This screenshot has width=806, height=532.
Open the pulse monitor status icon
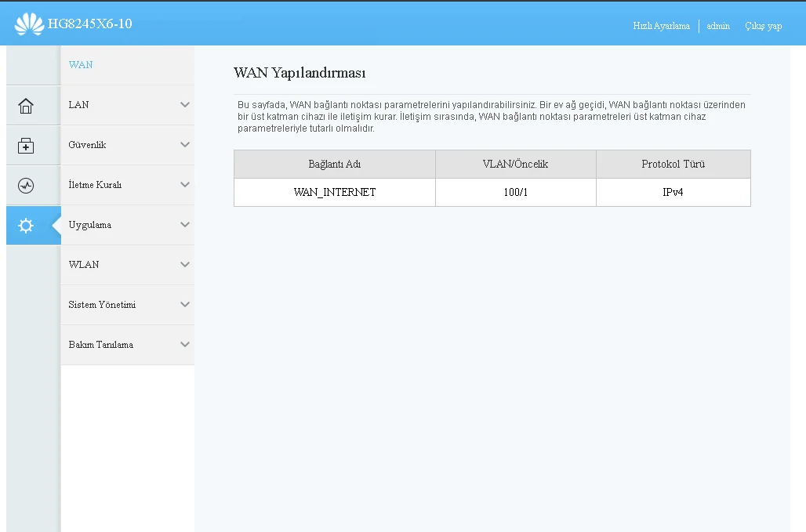(26, 186)
